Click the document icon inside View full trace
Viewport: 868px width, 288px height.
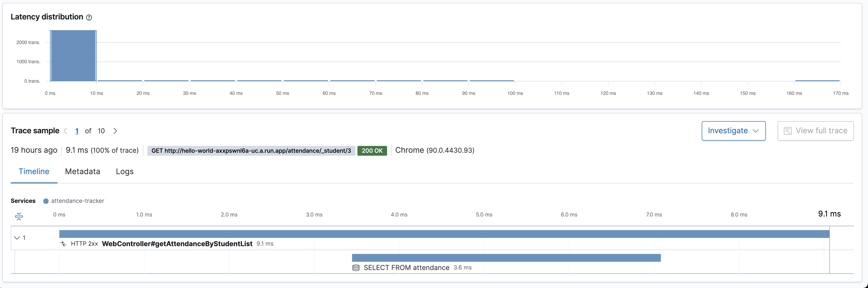pyautogui.click(x=788, y=131)
